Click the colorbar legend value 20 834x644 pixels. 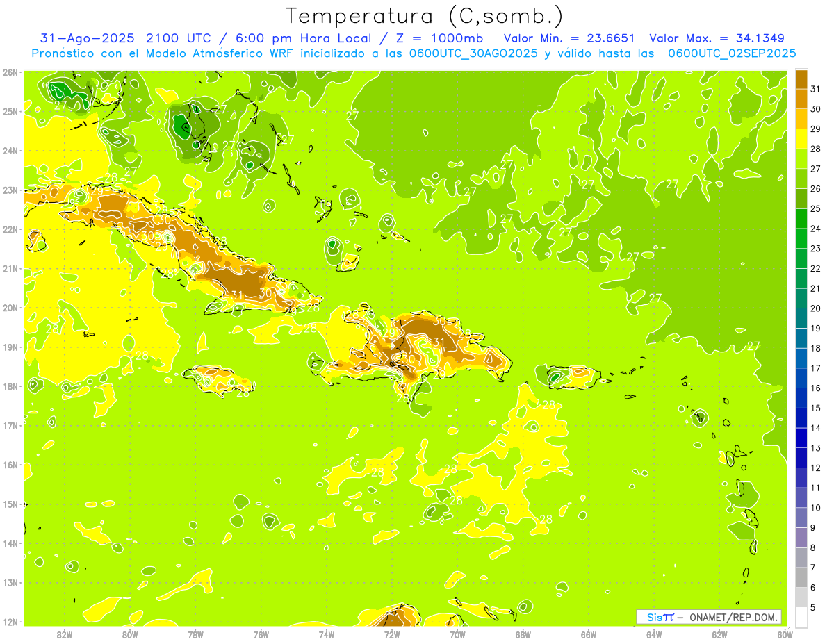[816, 308]
